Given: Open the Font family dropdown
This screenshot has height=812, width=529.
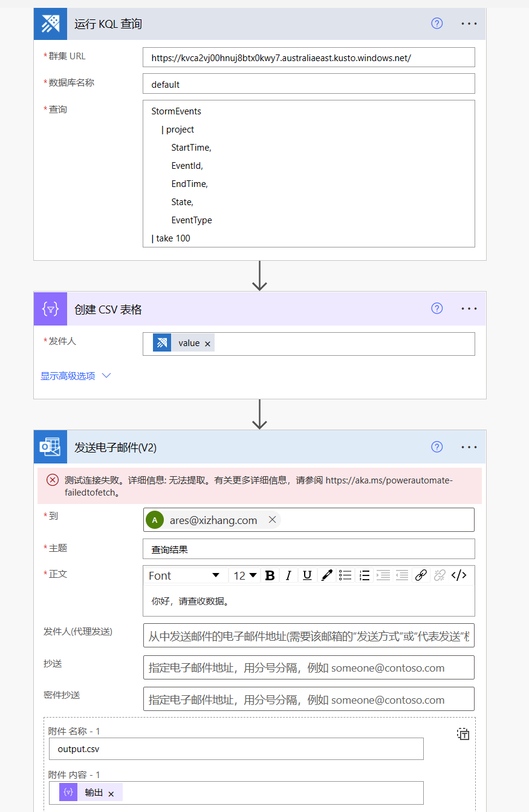Looking at the screenshot, I should 185,575.
